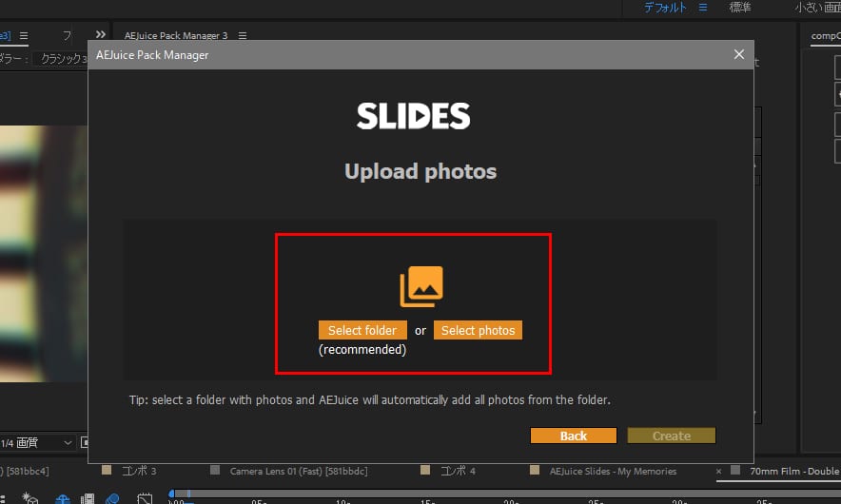Click the '(recommended)' text under Select folder
This screenshot has height=504, width=841.
(x=362, y=350)
